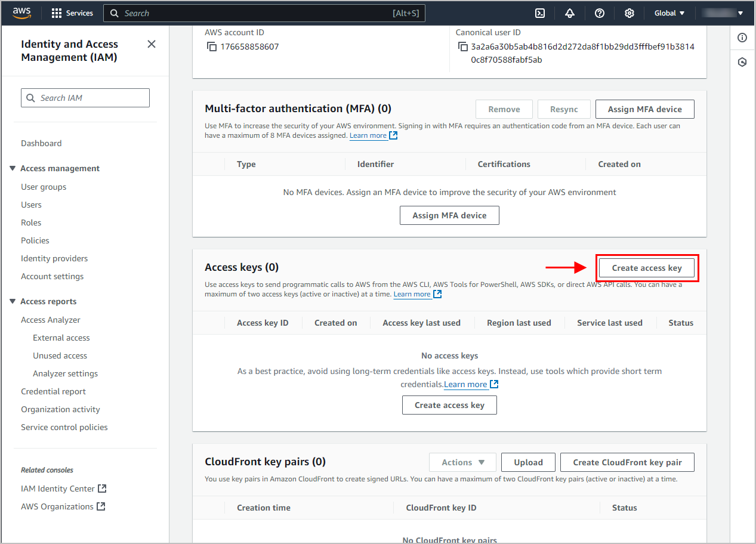Click Create CloudFront key pair
The height and width of the screenshot is (544, 756).
point(627,462)
